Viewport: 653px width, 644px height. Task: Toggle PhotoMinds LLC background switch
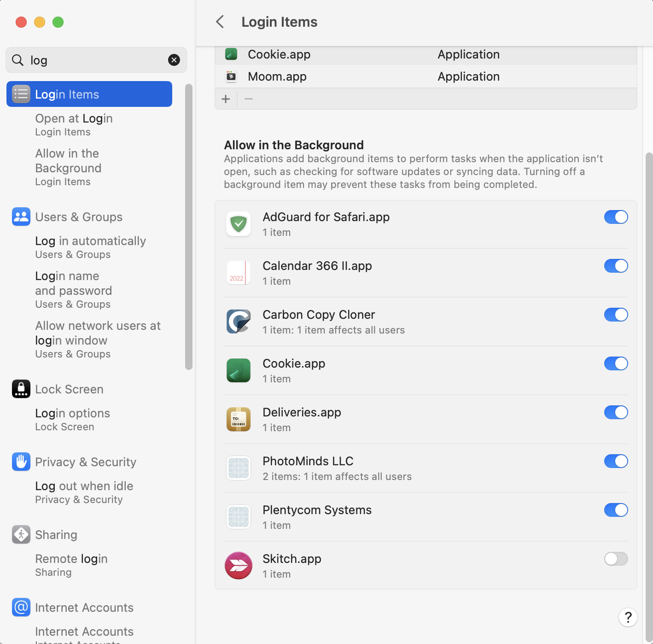pyautogui.click(x=616, y=461)
